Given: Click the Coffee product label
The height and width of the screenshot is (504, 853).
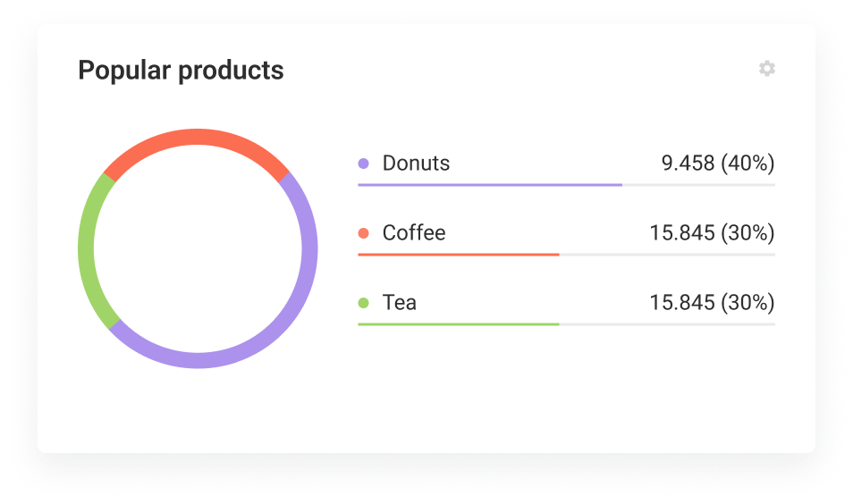Looking at the screenshot, I should [x=413, y=233].
